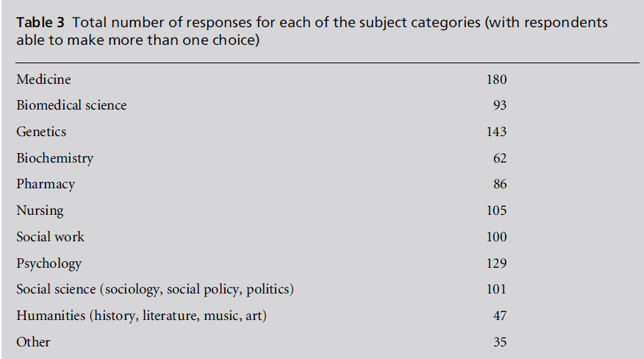The height and width of the screenshot is (359, 644).
Task: Click the Nursing value 105
Action: (x=496, y=210)
